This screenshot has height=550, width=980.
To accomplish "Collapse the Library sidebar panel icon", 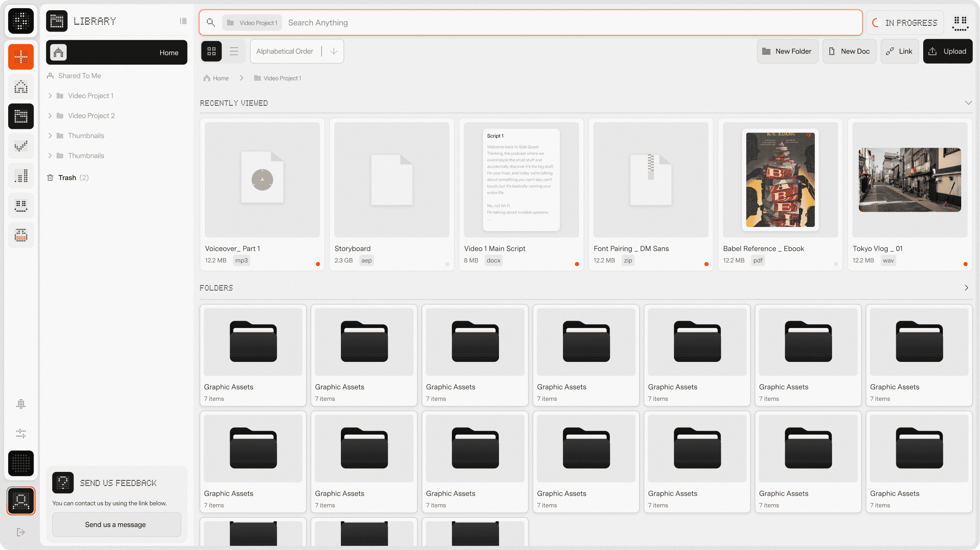I will (x=183, y=21).
